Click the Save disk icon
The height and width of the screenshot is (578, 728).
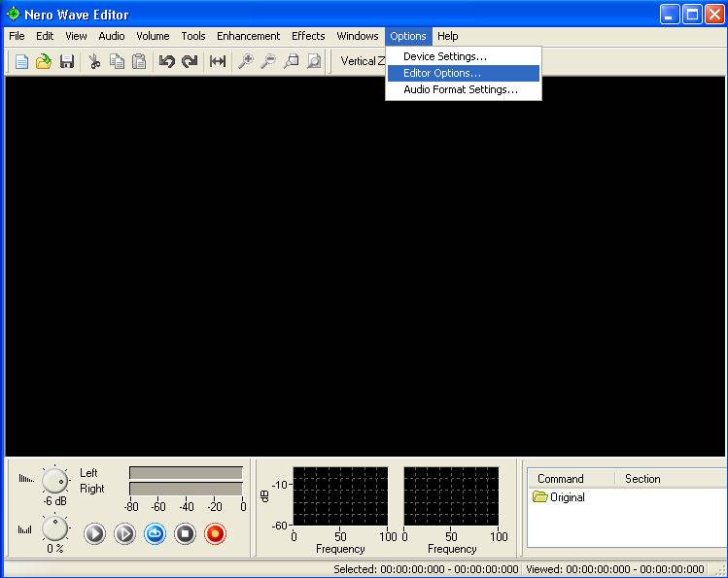click(67, 61)
